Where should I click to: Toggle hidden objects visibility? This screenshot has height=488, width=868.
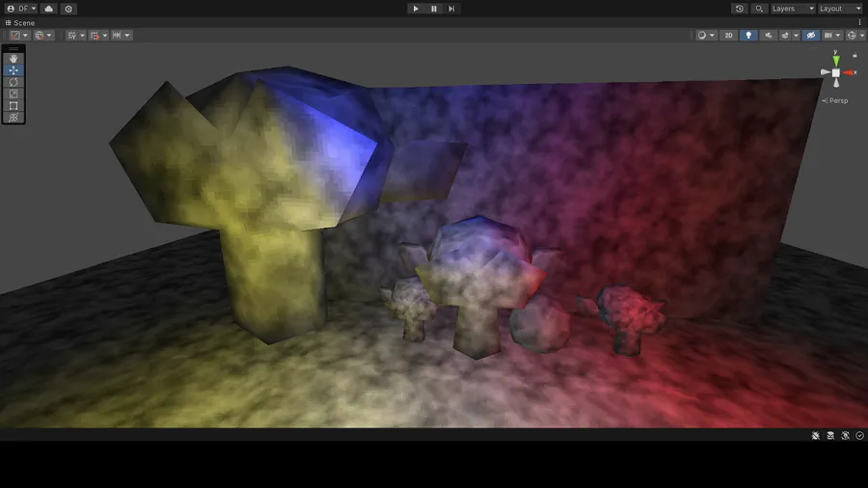(x=811, y=35)
